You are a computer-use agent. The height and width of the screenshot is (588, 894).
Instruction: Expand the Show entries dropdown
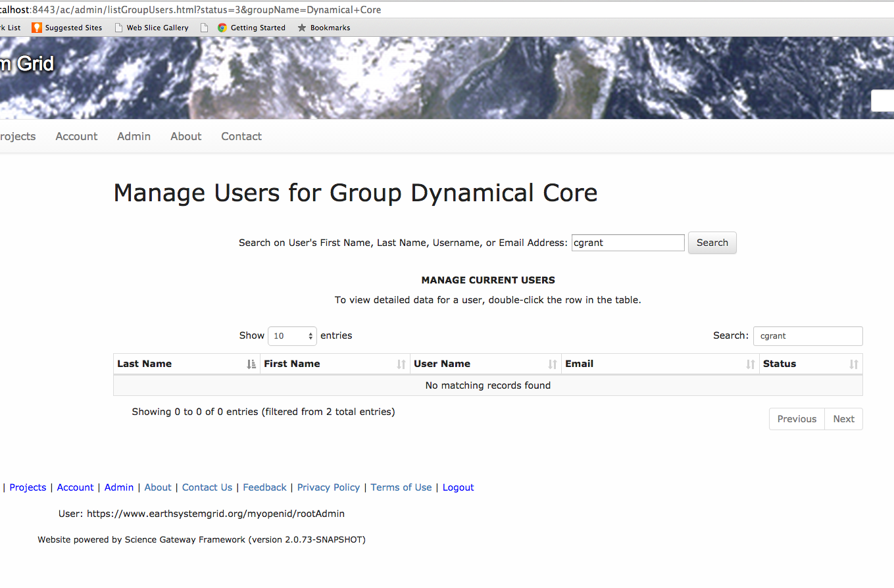292,336
